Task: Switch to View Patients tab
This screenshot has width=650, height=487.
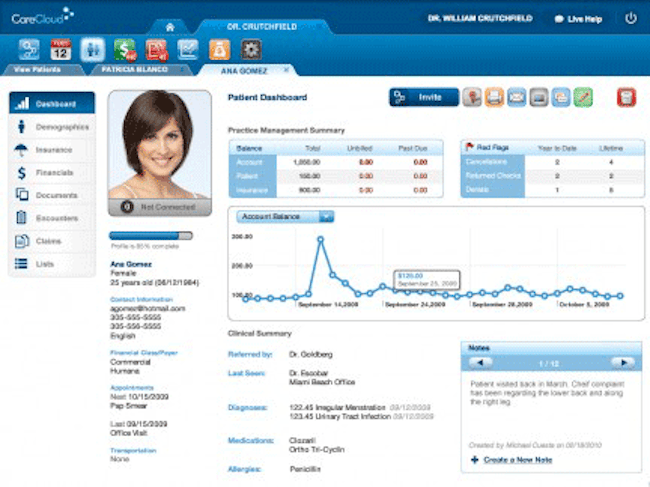Action: (x=37, y=70)
